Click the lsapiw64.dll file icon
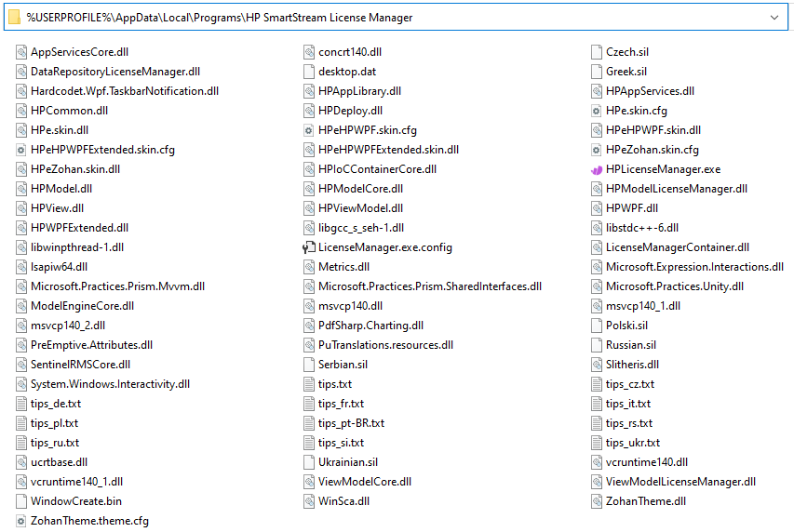794x532 pixels. [21, 267]
